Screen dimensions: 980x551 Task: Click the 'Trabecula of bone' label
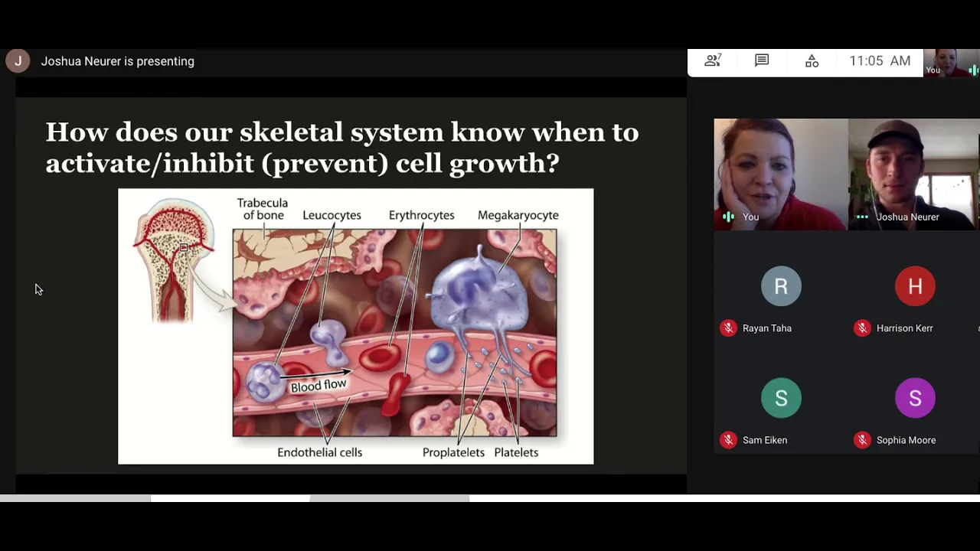click(263, 209)
